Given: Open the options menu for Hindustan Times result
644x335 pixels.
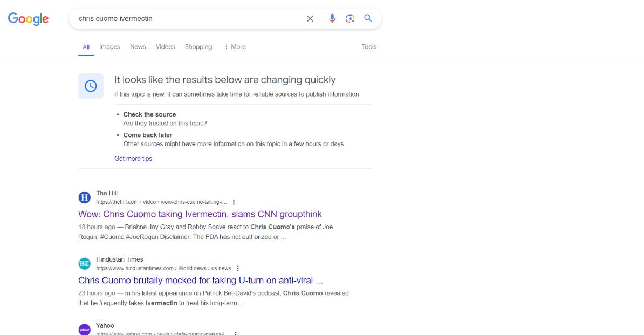Looking at the screenshot, I should coord(238,268).
